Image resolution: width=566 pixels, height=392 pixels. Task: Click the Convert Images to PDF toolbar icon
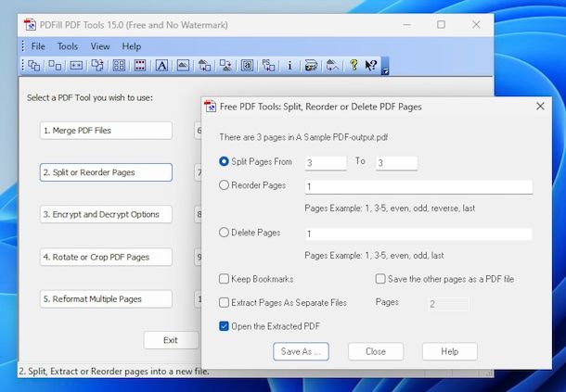(x=204, y=65)
